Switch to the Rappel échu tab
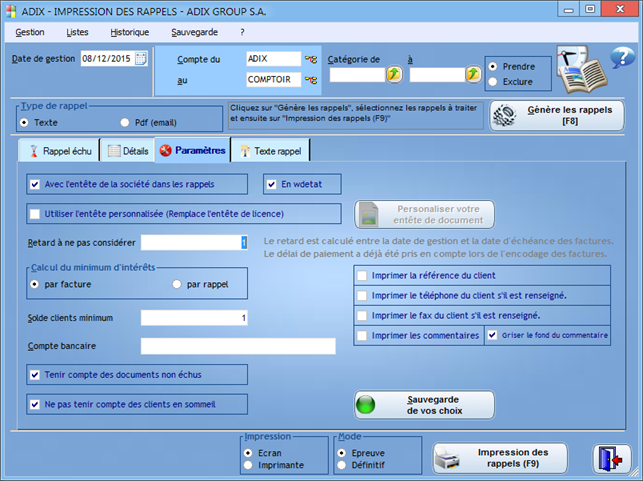 [x=60, y=151]
